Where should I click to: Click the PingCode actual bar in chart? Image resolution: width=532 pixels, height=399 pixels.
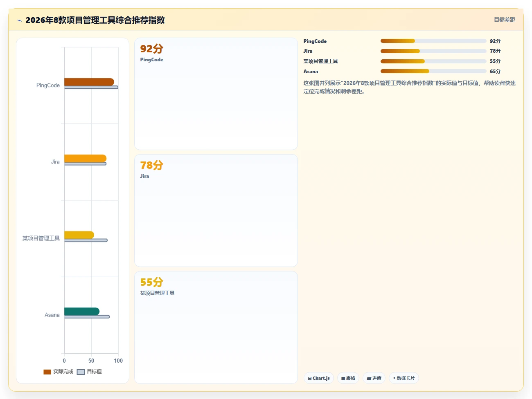(89, 82)
